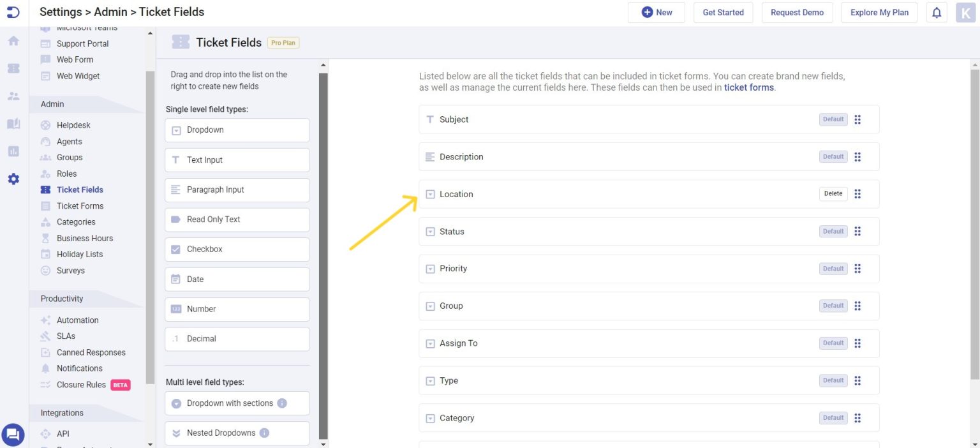Select the Dropdown single level field type

[x=237, y=130]
